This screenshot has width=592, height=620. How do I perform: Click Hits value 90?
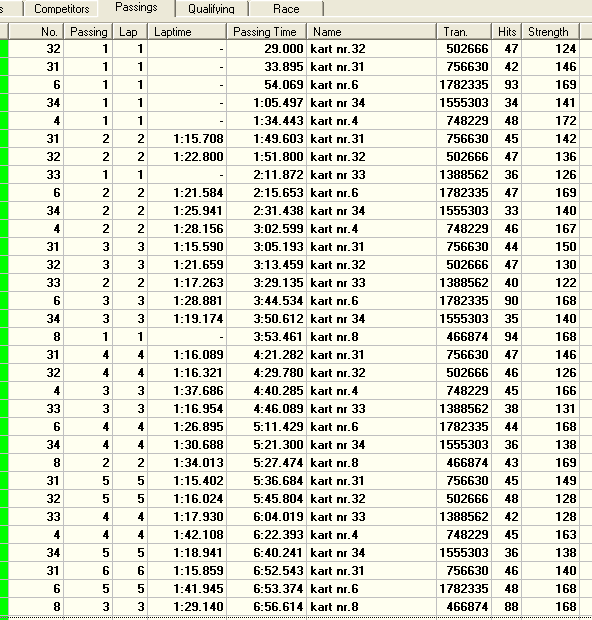(x=507, y=301)
